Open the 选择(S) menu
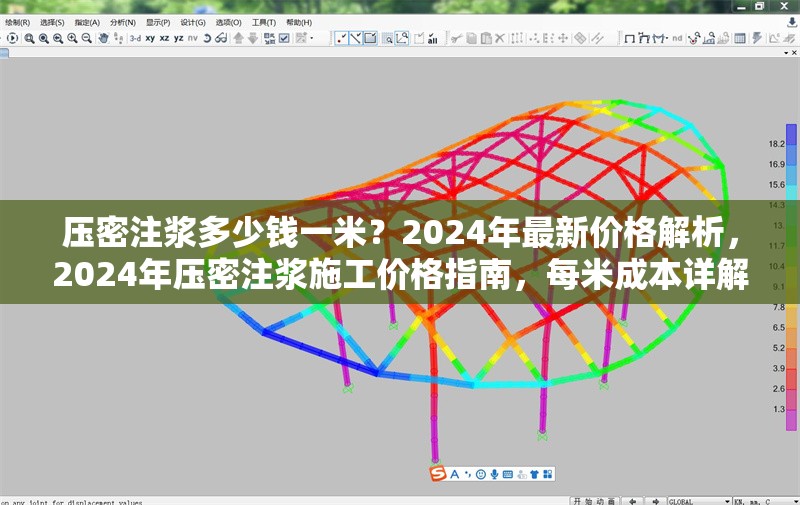The height and width of the screenshot is (505, 800). (x=52, y=22)
